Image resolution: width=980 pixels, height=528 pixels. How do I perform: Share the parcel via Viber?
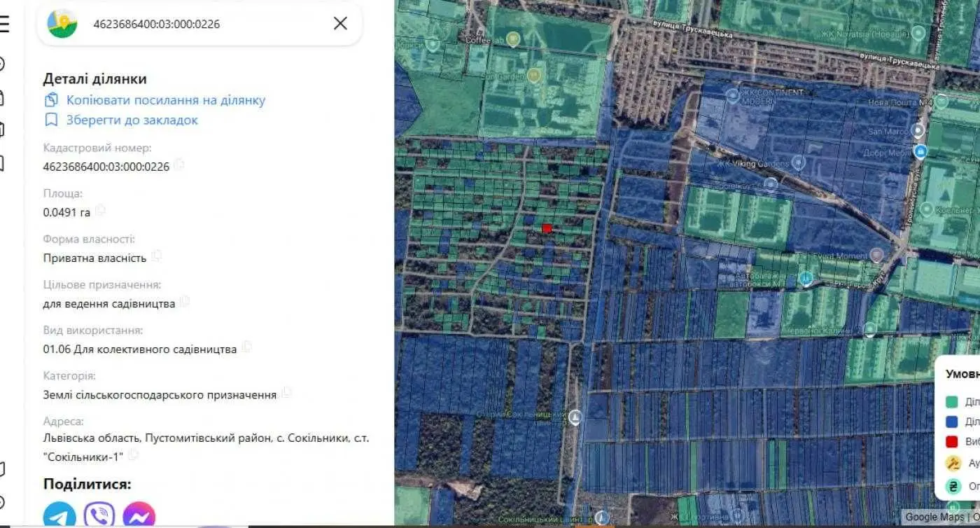[99, 515]
